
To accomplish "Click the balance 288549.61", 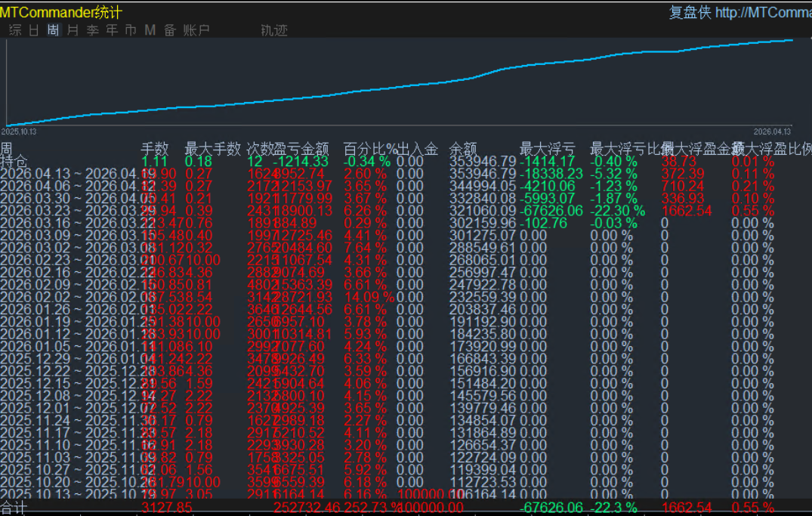I will point(483,248).
